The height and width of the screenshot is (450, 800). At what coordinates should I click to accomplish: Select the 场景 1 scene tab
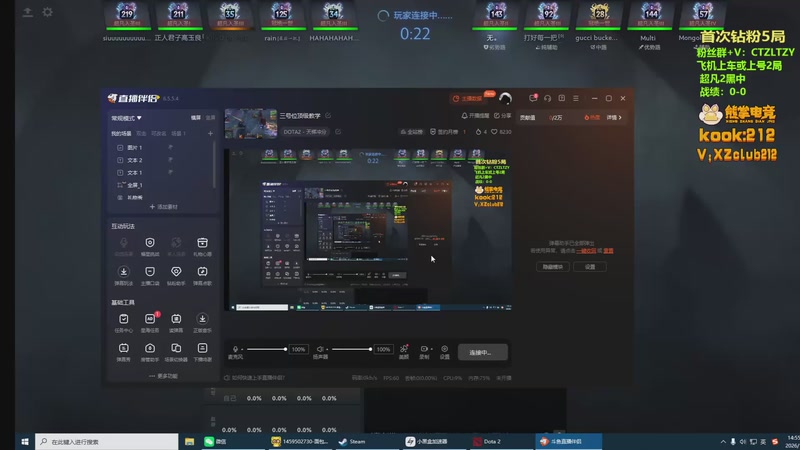179,134
